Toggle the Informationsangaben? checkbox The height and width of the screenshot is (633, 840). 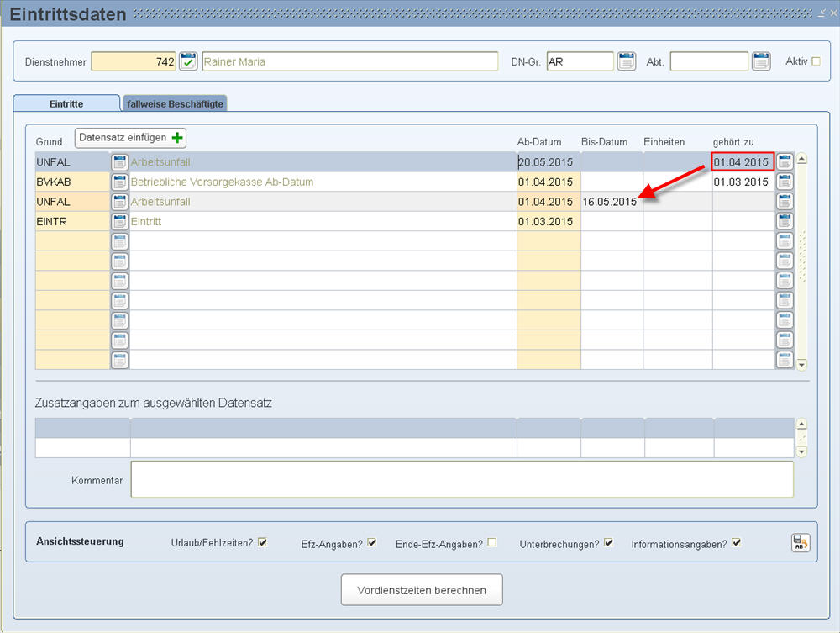737,542
